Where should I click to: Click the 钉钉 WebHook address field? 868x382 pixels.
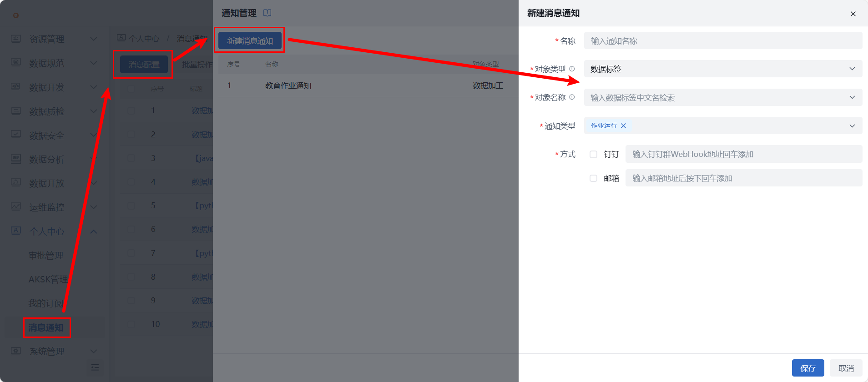[744, 154]
